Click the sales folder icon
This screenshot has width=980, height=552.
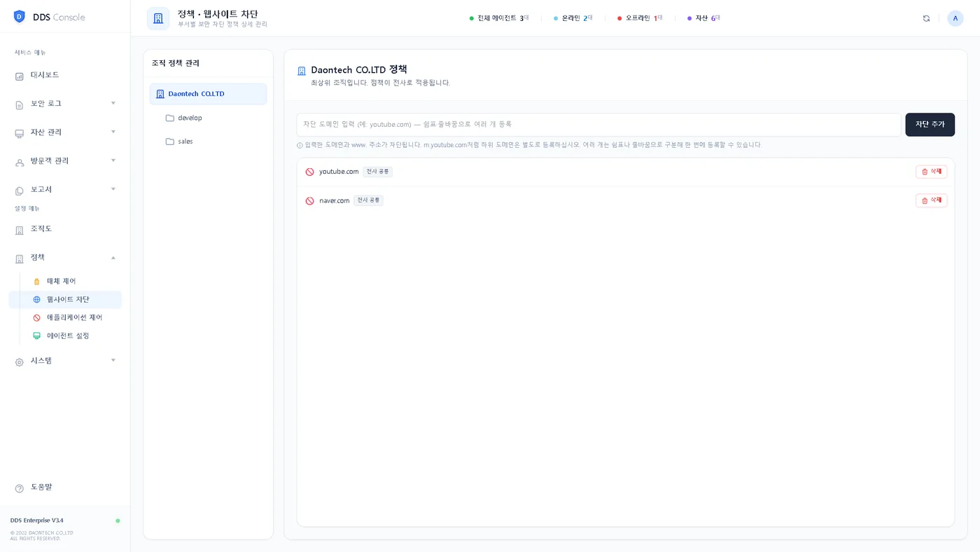(x=169, y=142)
